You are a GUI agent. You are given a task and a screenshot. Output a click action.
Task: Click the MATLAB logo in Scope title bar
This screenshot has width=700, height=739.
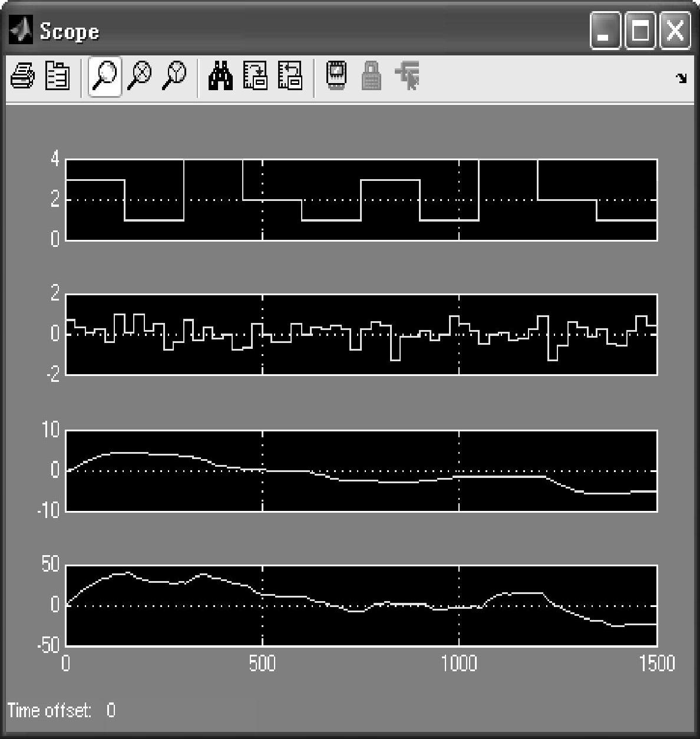(21, 31)
